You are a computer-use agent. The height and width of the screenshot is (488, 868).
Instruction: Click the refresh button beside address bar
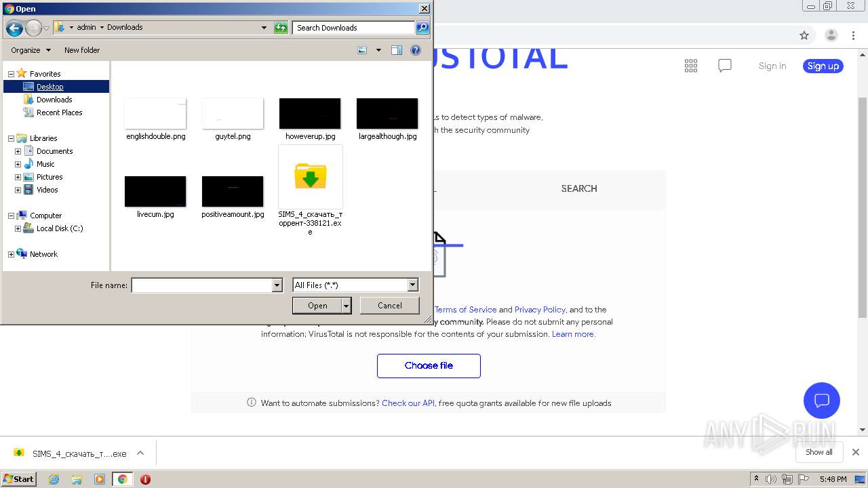tap(281, 28)
